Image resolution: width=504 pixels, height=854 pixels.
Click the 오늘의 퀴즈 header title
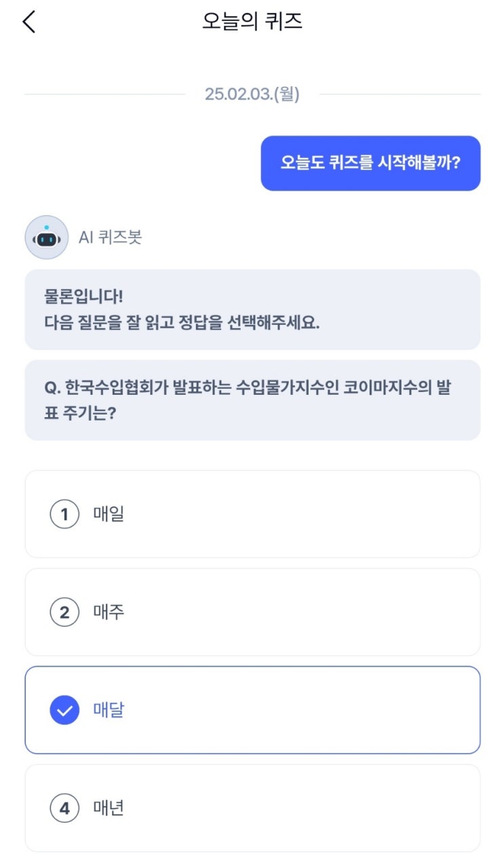click(x=252, y=22)
